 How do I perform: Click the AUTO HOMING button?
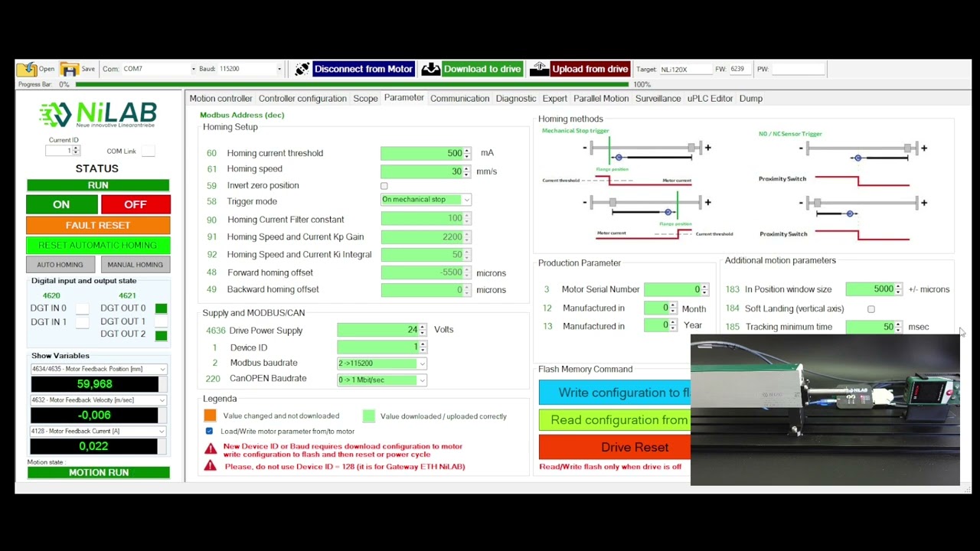pyautogui.click(x=60, y=265)
